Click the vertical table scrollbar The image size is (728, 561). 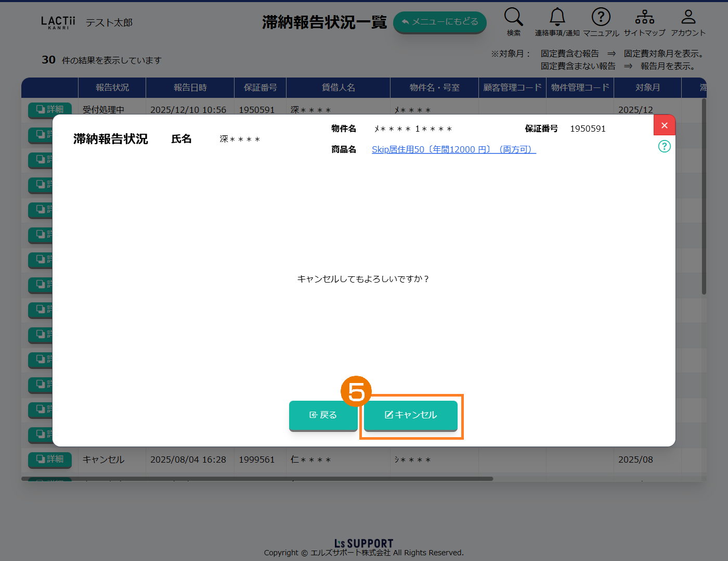point(704,198)
